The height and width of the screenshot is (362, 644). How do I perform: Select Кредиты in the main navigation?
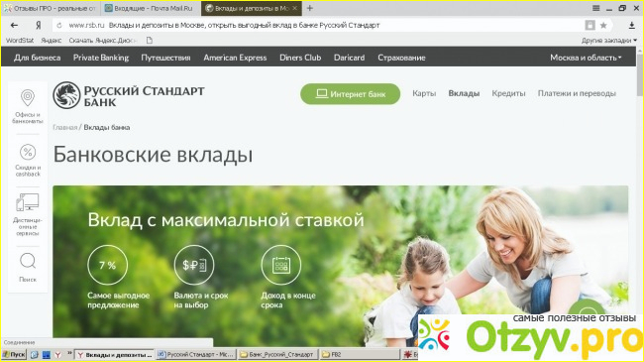[508, 93]
